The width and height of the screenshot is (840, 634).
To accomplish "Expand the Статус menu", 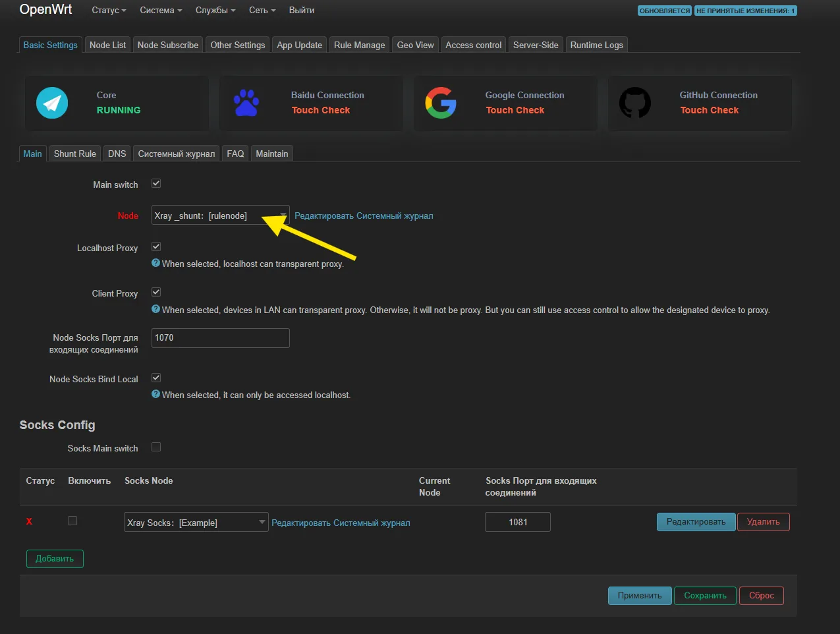I will point(109,11).
